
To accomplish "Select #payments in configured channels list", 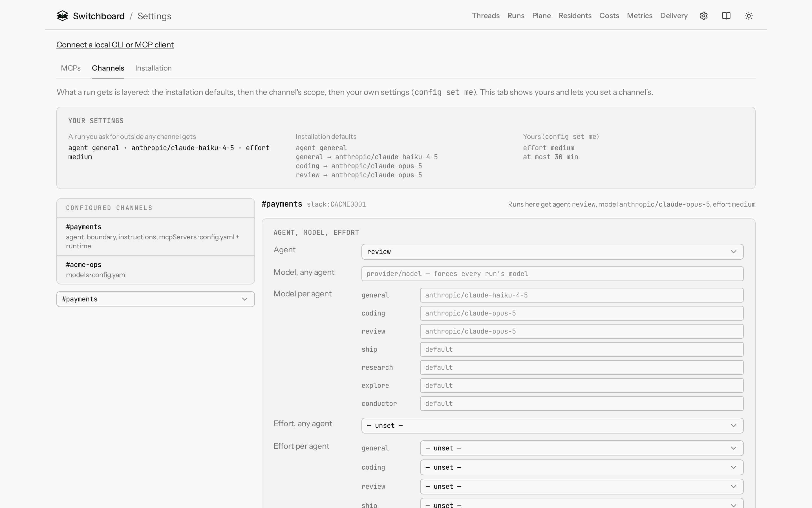I will tap(155, 237).
